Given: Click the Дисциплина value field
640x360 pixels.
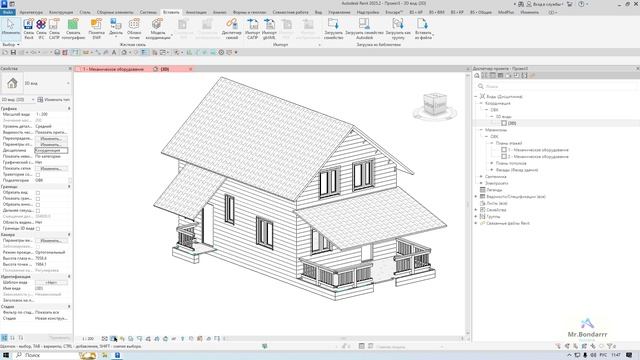Looking at the screenshot, I should [x=51, y=151].
